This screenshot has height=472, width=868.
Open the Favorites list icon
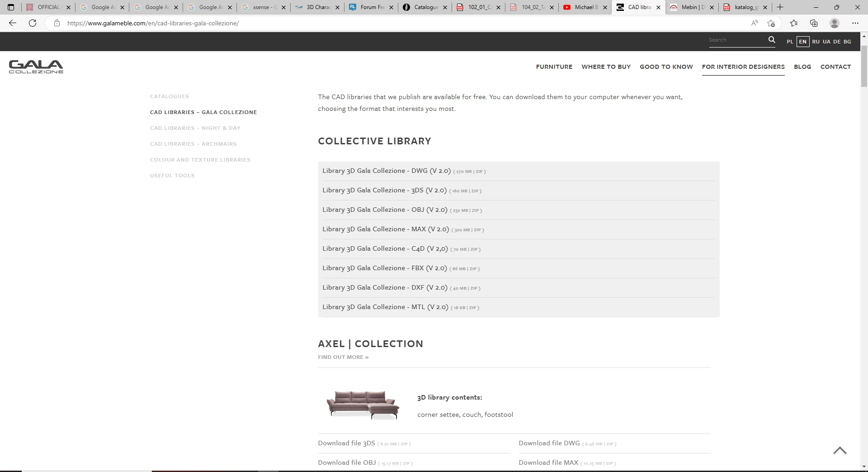794,23
